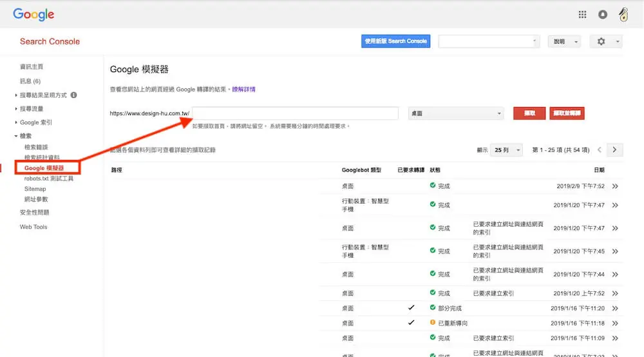The image size is (644, 357).
Task: Click the 日期 column header
Action: [599, 169]
